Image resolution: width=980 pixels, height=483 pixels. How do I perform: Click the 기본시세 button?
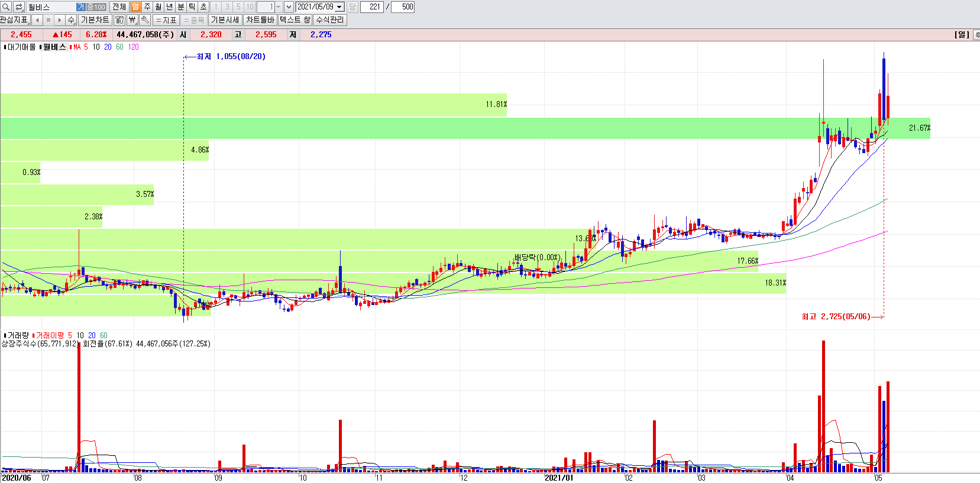(x=225, y=20)
